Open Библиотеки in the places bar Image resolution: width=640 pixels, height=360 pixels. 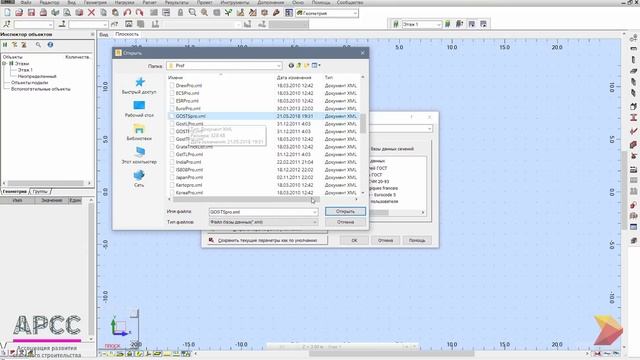[139, 132]
